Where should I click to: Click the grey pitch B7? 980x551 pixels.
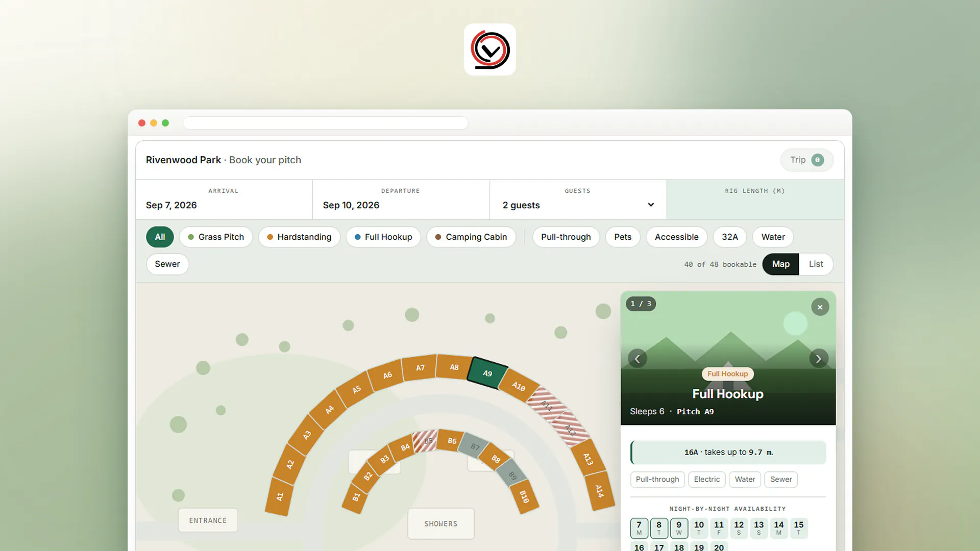475,447
